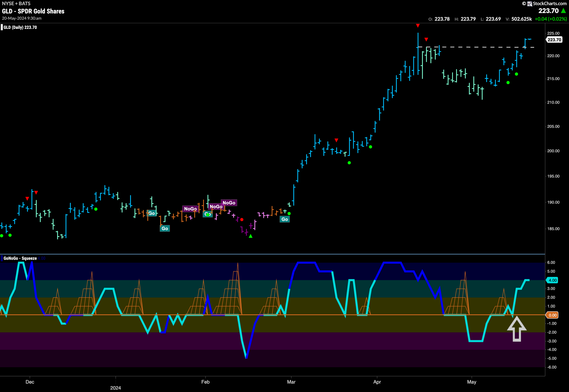The height and width of the screenshot is (392, 569).
Task: Click the red down-triangle marker in mid-March
Action: pos(336,140)
